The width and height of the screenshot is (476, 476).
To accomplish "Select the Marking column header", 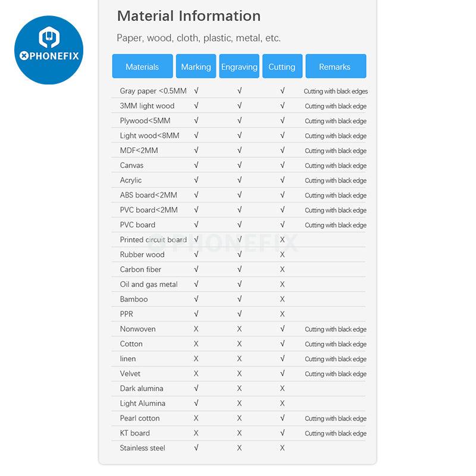I will click(196, 67).
